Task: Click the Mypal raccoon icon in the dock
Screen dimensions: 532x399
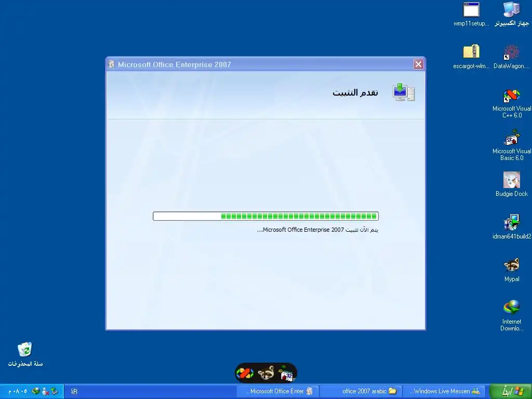Action: coord(266,373)
